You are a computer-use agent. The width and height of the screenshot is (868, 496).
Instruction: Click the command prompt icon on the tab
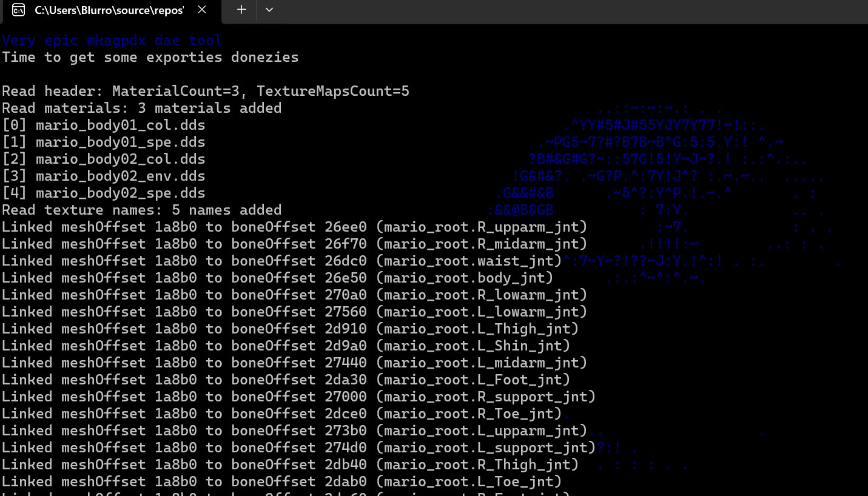tap(18, 10)
